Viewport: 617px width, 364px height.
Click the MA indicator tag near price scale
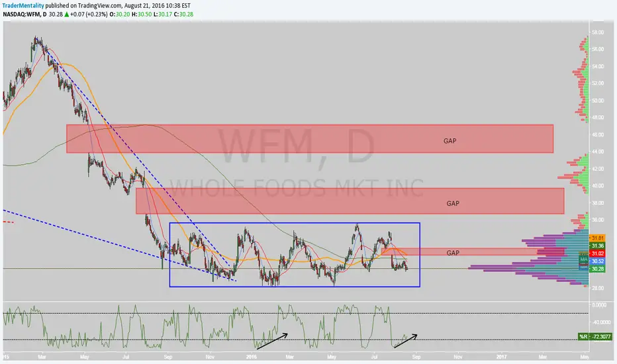(583, 259)
